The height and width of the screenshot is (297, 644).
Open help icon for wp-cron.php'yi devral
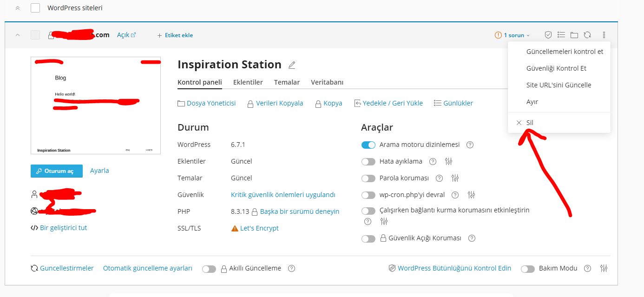(455, 195)
